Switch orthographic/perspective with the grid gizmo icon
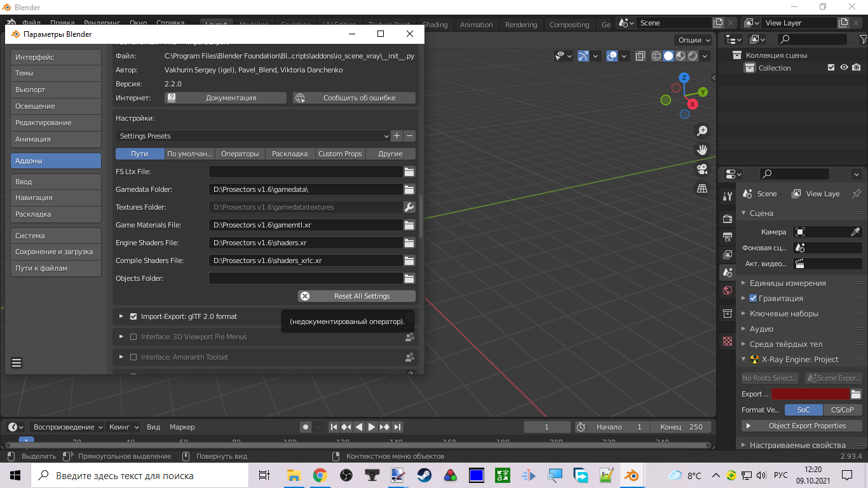Screen dimensions: 868x488 coord(702,188)
